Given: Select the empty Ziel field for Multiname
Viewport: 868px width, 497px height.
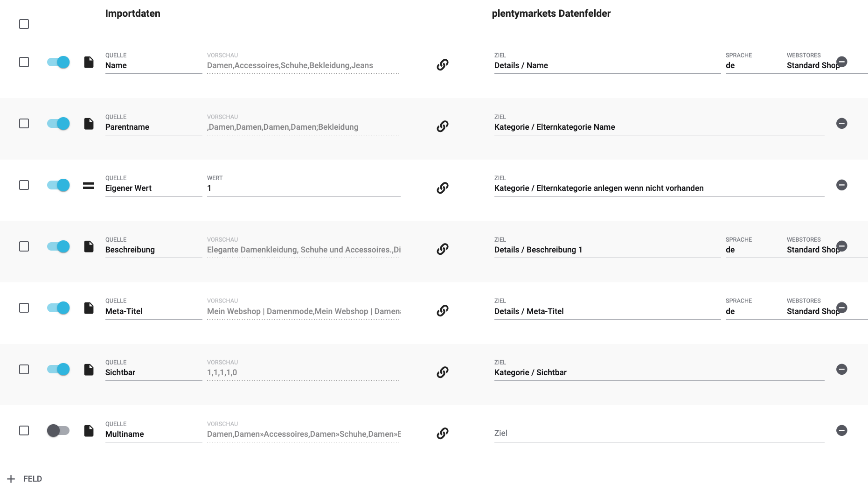Looking at the screenshot, I should point(659,434).
